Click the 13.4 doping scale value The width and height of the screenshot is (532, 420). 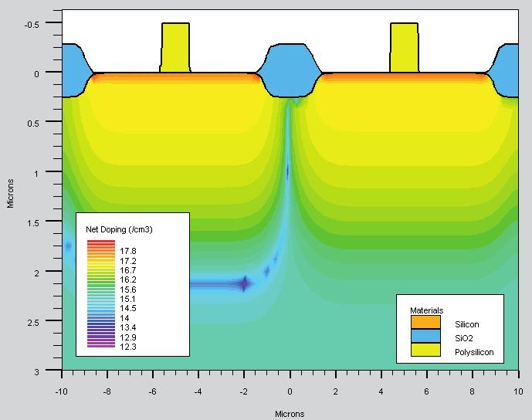tap(128, 327)
